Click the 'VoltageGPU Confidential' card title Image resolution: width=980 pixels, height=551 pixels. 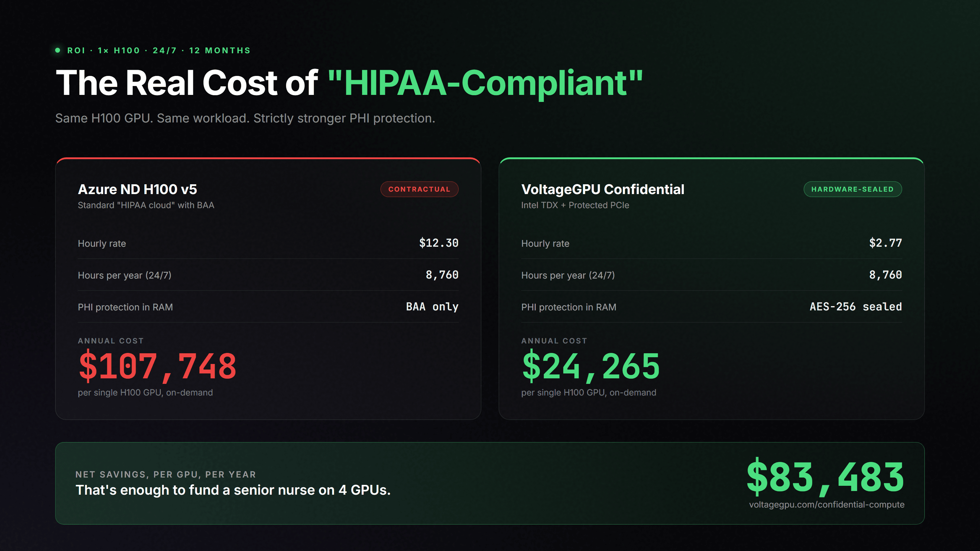(603, 189)
